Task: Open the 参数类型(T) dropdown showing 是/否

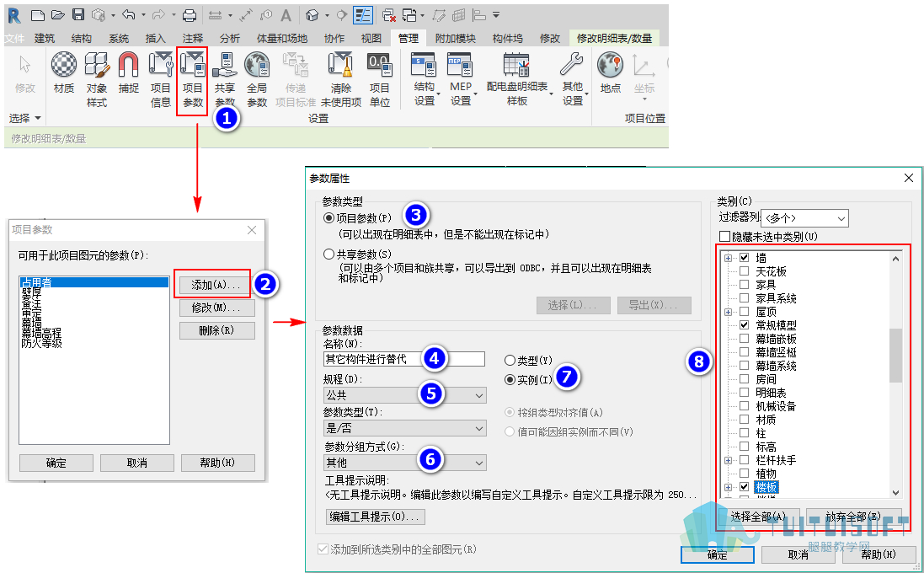Action: (405, 429)
